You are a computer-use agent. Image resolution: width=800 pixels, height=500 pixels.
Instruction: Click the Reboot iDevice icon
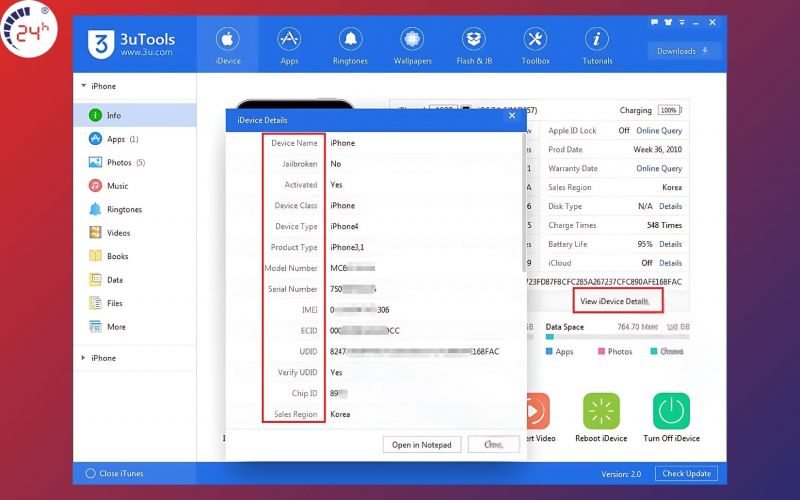tap(601, 411)
